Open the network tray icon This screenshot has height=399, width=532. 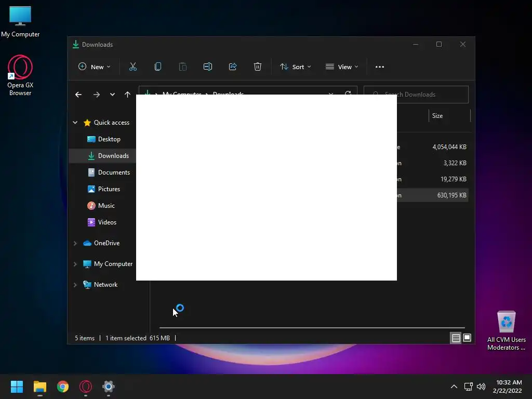469,387
